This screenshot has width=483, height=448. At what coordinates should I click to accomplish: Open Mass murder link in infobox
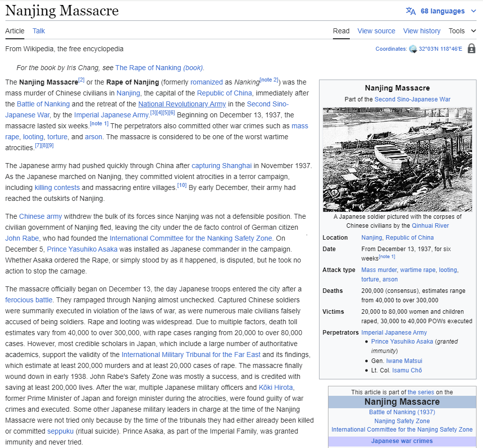[x=379, y=270]
